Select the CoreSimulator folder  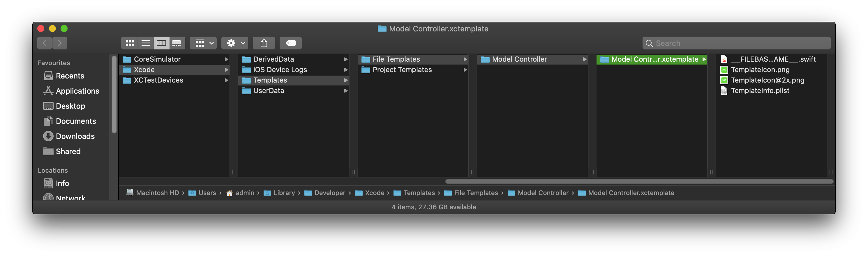coord(157,60)
